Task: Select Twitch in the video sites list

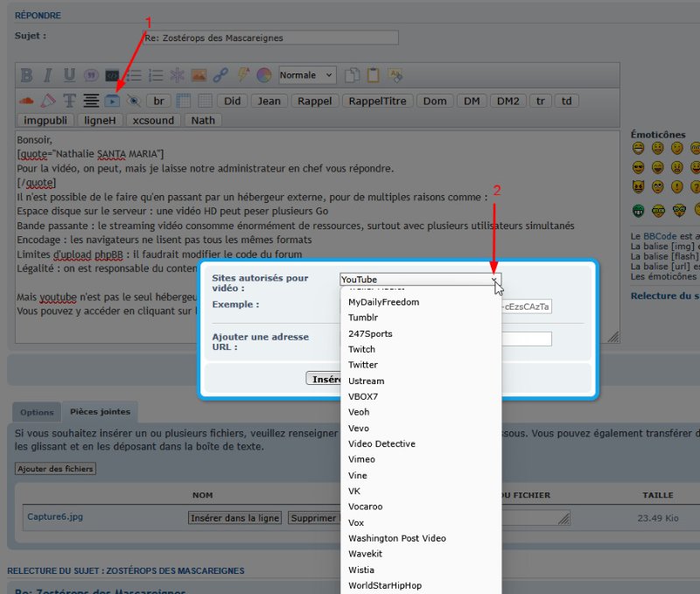Action: tap(361, 349)
